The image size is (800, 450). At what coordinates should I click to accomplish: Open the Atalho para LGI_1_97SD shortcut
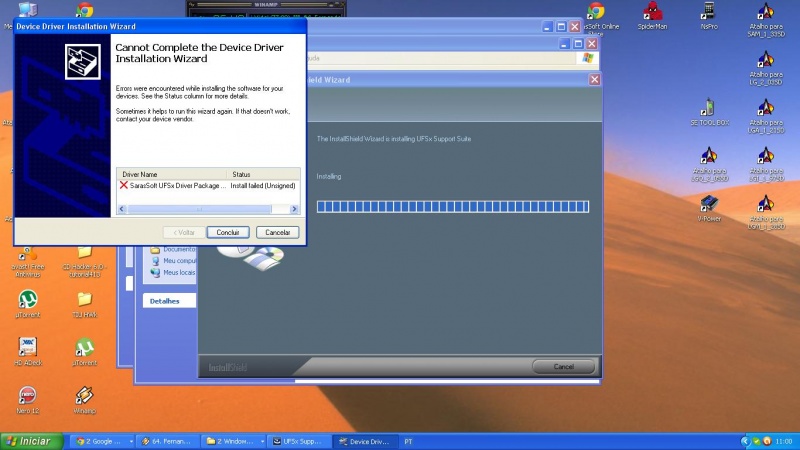tap(765, 164)
